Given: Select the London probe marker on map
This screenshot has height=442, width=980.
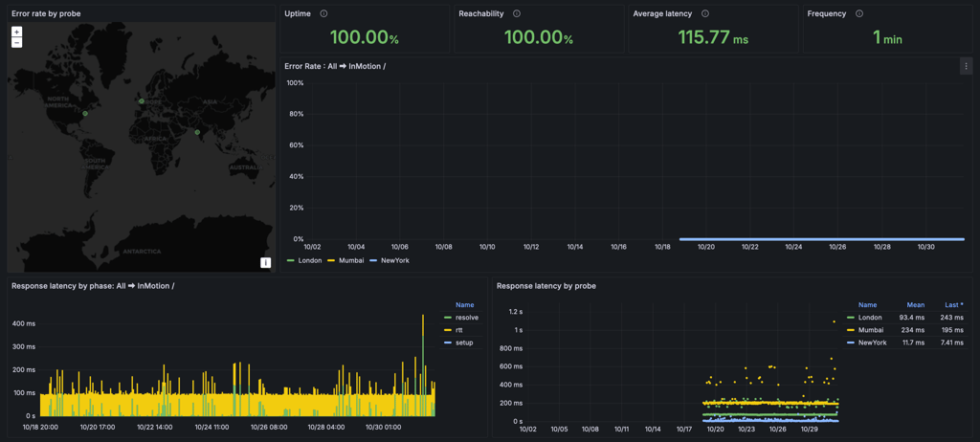Looking at the screenshot, I should [142, 100].
